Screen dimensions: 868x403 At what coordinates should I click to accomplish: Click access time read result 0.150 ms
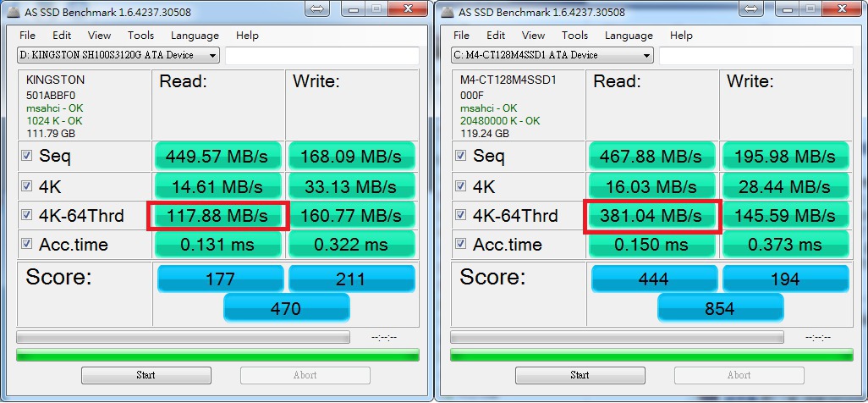(652, 245)
